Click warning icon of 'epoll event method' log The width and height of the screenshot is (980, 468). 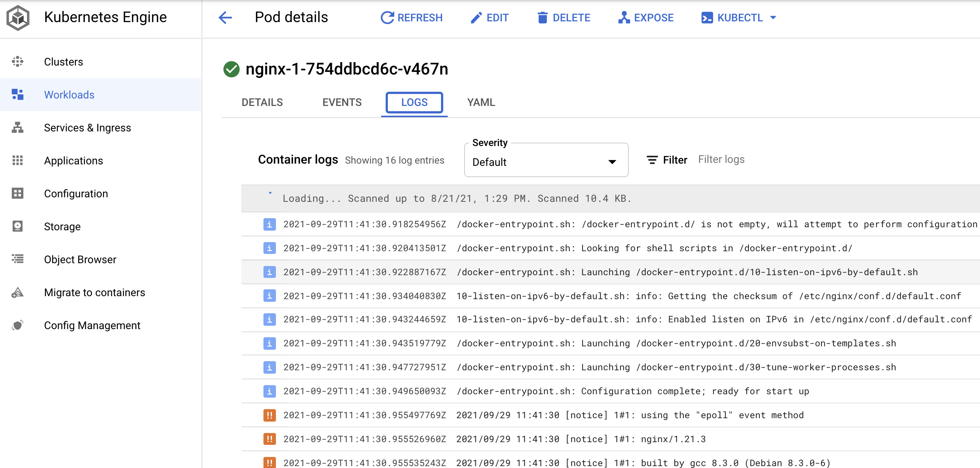pos(269,415)
